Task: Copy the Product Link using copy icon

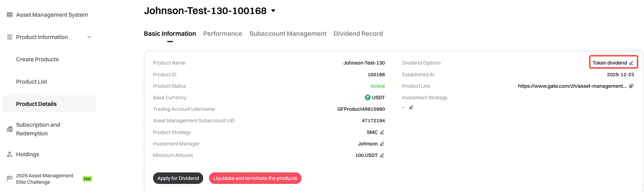Action: point(631,86)
